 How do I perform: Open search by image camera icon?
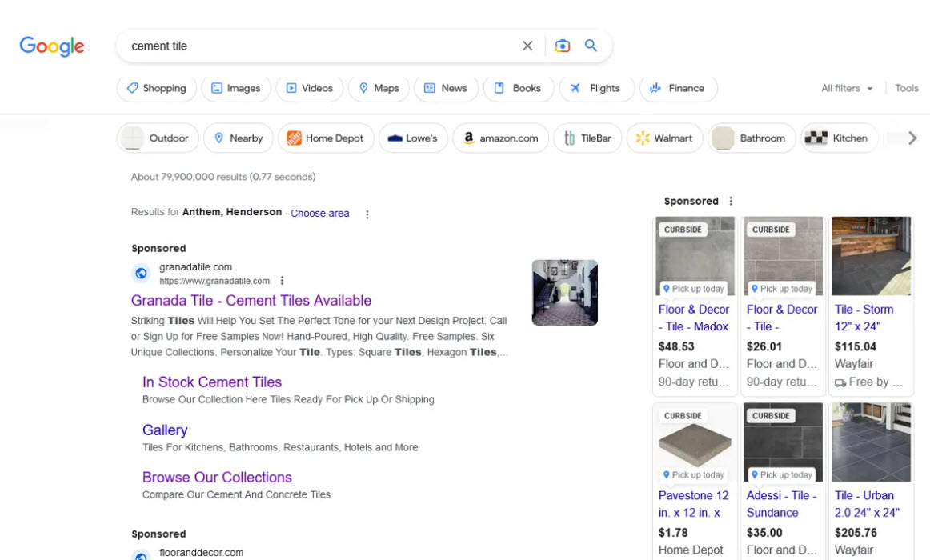pyautogui.click(x=563, y=46)
